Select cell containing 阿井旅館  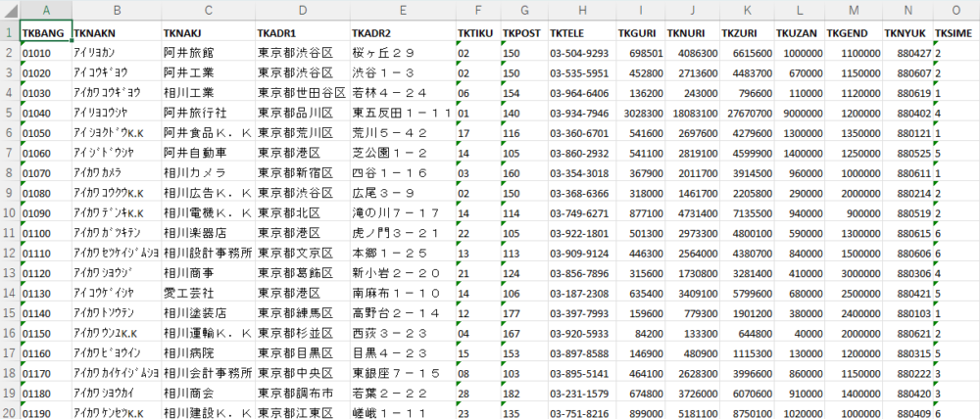[207, 52]
